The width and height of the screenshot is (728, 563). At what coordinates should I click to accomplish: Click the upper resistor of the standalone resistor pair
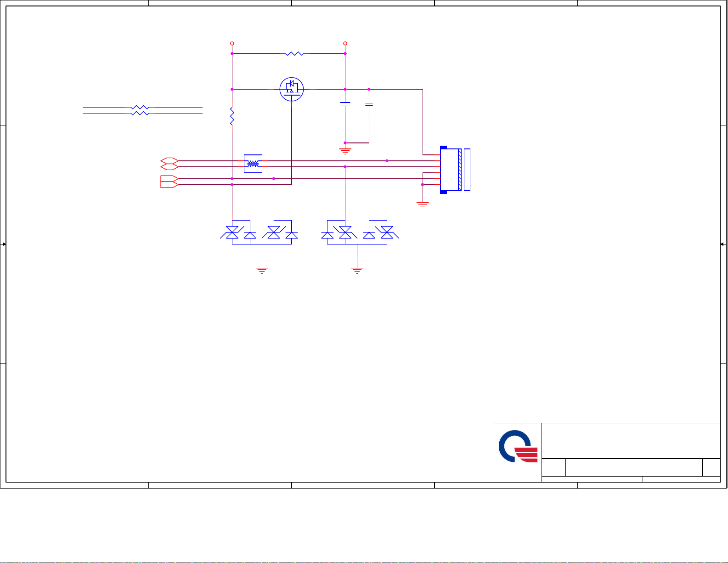(x=140, y=107)
